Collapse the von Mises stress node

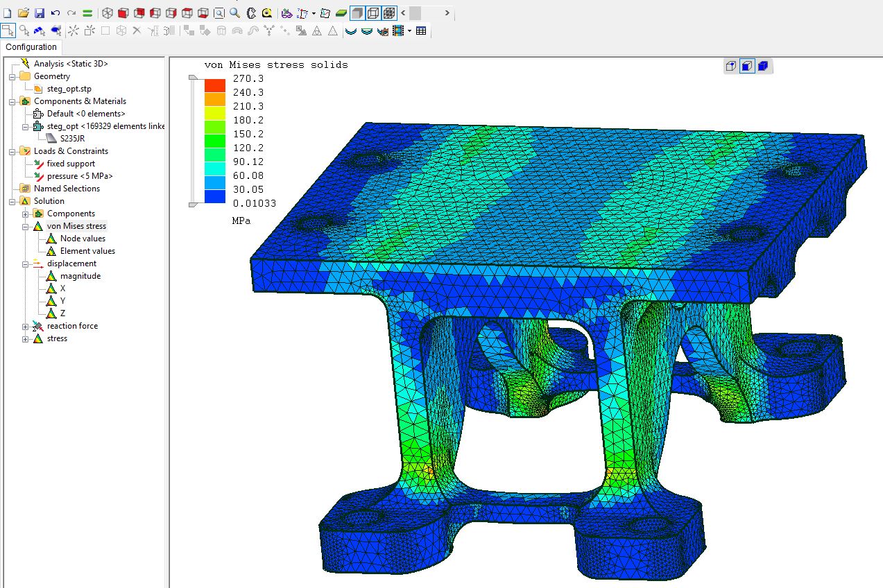(26, 226)
